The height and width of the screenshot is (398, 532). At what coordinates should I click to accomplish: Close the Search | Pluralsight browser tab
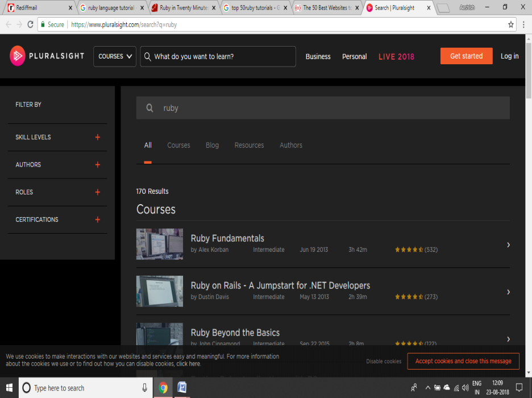[x=429, y=8]
